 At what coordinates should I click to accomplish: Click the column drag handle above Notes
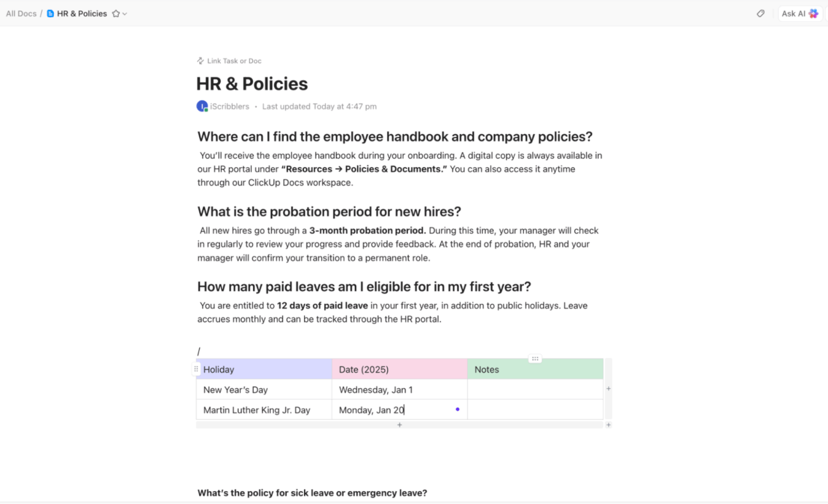click(535, 359)
